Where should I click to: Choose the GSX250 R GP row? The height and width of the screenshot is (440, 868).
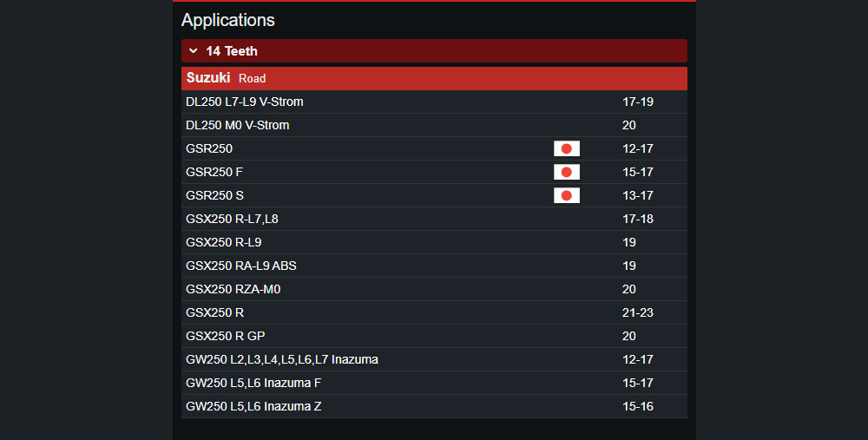click(x=226, y=336)
